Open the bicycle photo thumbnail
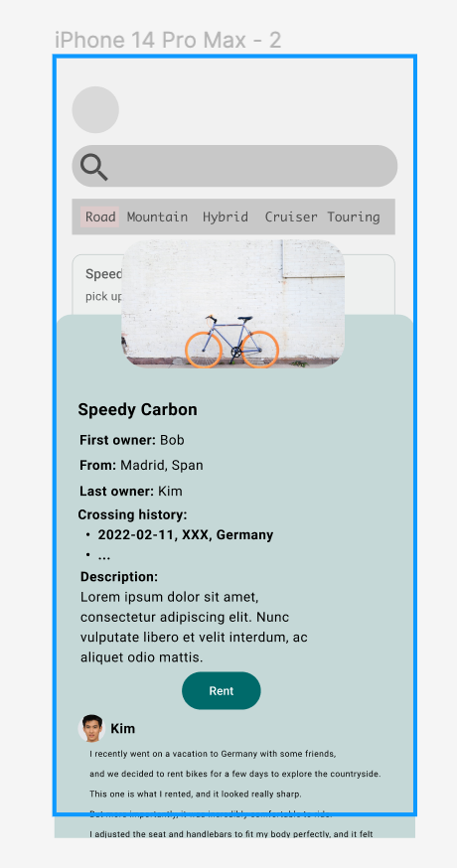 pos(232,304)
